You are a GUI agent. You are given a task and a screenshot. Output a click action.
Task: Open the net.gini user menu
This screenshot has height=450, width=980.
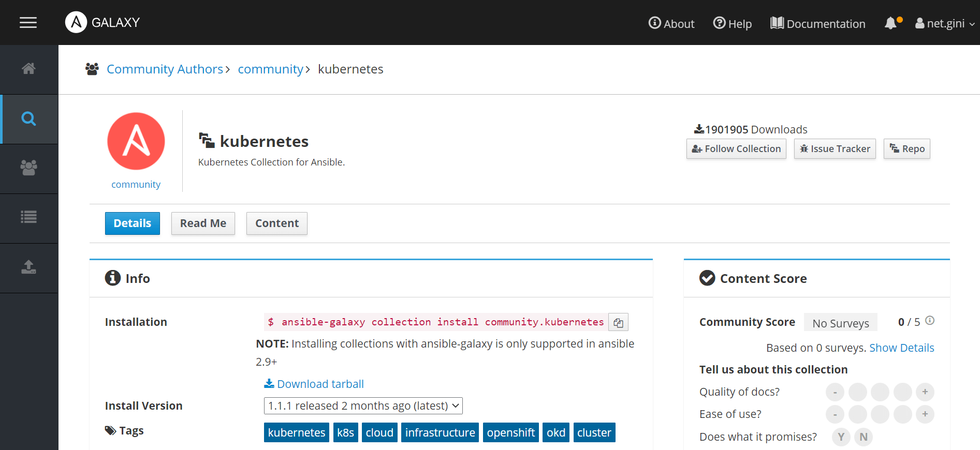pyautogui.click(x=945, y=23)
